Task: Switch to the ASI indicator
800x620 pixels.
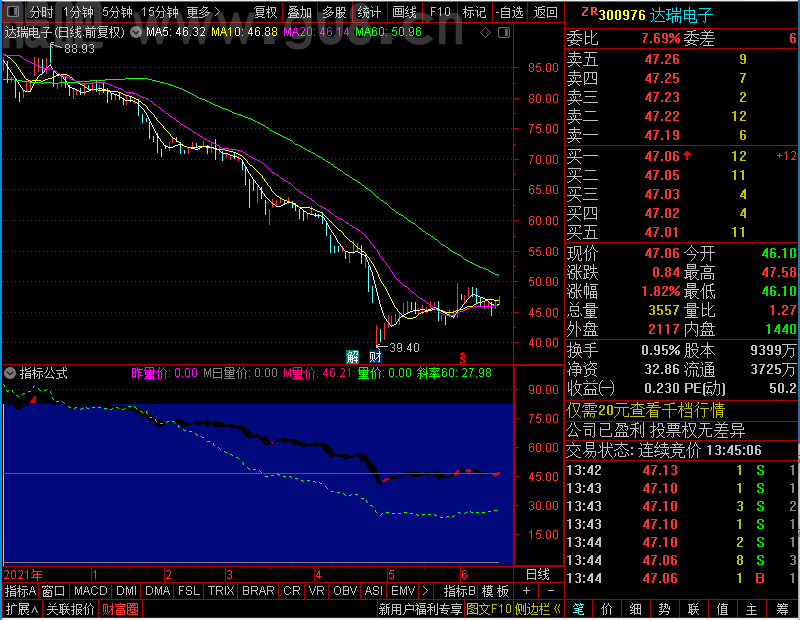Action: point(373,591)
